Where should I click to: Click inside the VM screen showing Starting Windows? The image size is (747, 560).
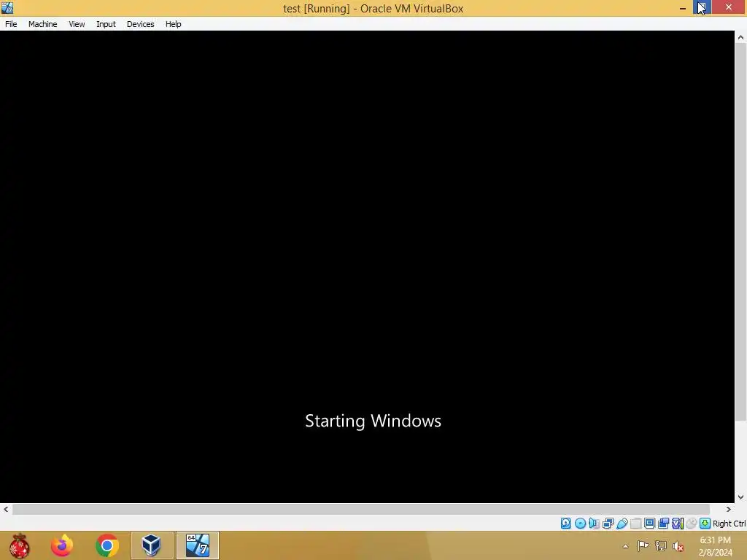pos(368,267)
